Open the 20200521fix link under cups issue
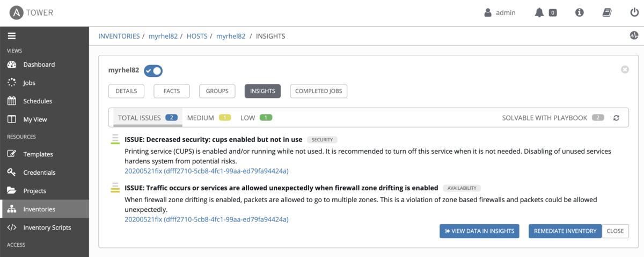This screenshot has width=644, height=257. click(x=207, y=171)
